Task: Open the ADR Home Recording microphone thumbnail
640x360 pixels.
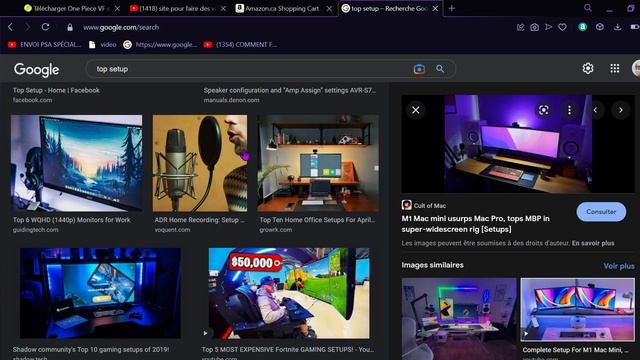Action: [200, 163]
